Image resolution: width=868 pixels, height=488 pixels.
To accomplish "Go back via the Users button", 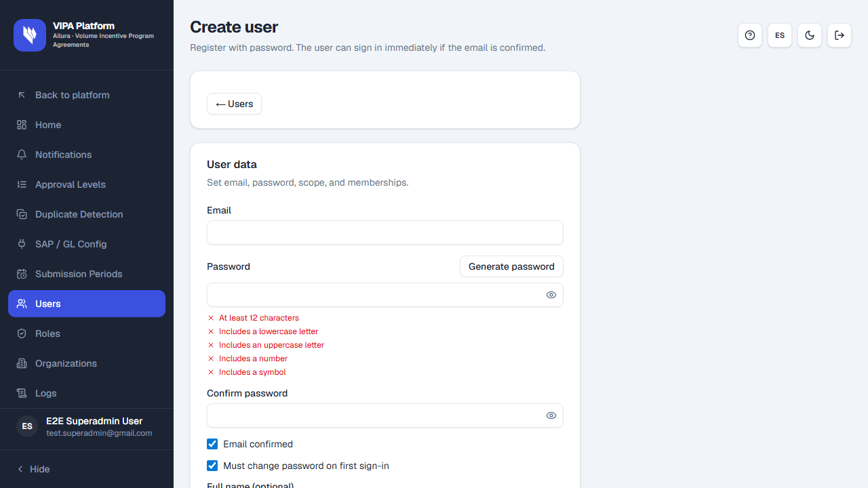I will pos(234,104).
